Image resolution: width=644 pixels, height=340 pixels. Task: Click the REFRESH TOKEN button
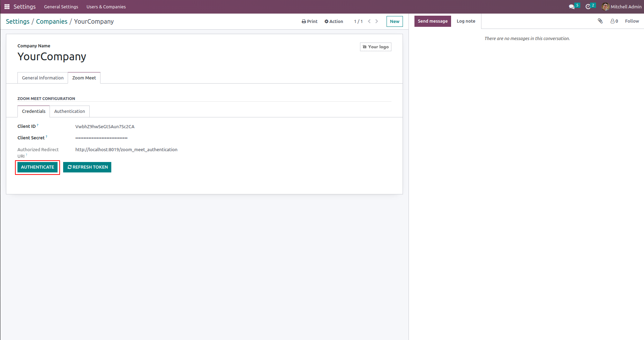[x=87, y=167]
